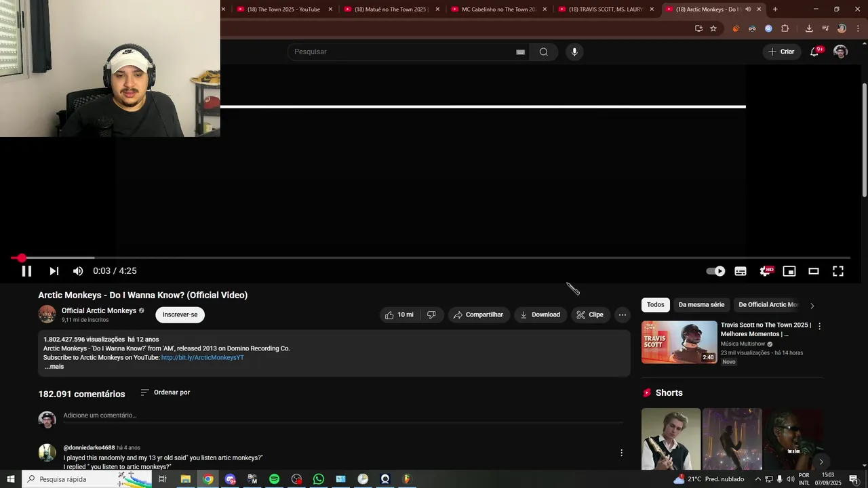Open WhatsApp from the taskbar

click(x=319, y=479)
